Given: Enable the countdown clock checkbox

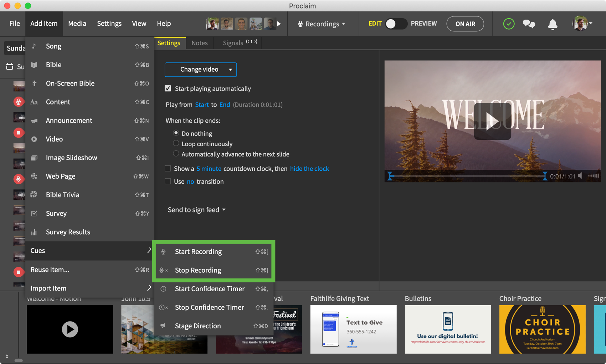Looking at the screenshot, I should [x=168, y=168].
